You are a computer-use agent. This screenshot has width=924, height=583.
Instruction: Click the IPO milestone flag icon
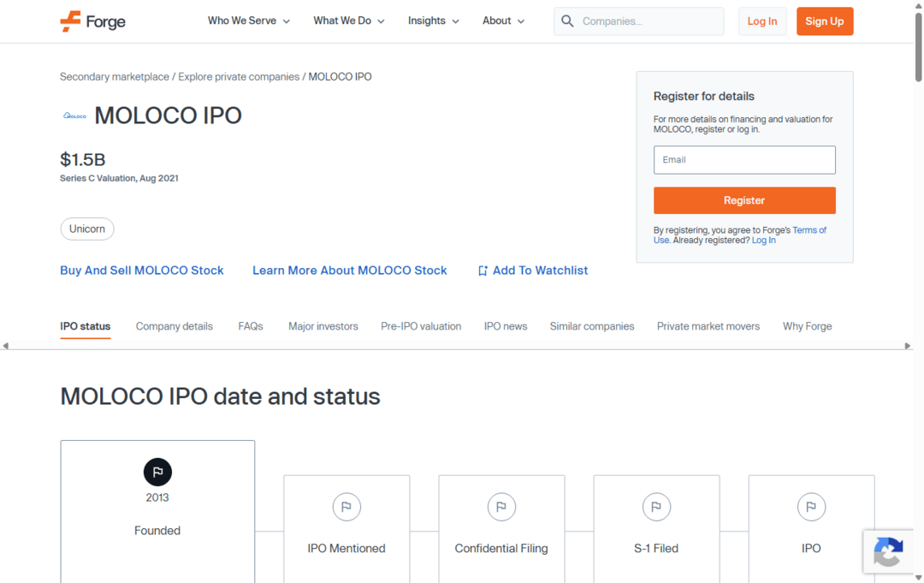click(x=811, y=507)
